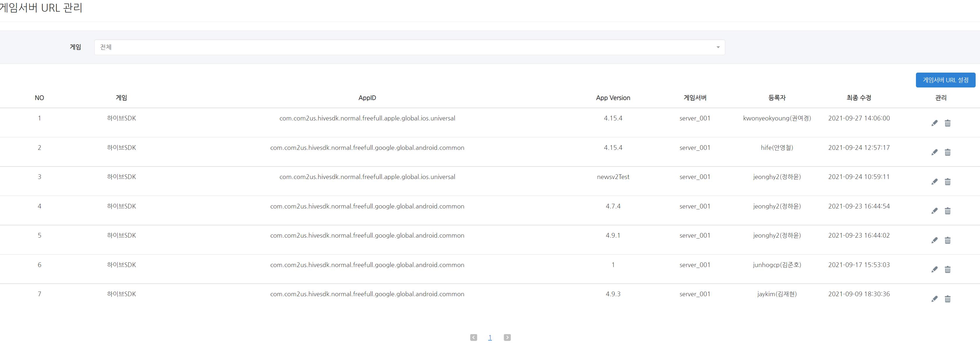Click timestamp 2021-09-17 15:53:03
Screen dimensions: 980x349
[x=859, y=265]
